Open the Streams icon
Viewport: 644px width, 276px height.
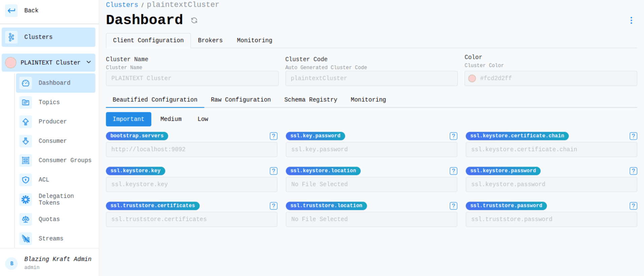click(26, 239)
